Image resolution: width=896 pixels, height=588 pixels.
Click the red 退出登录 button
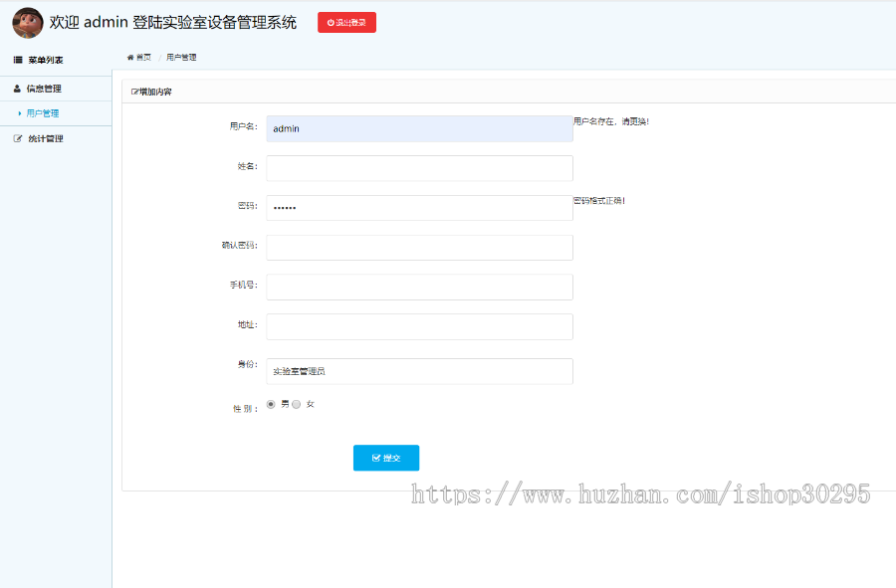point(346,22)
